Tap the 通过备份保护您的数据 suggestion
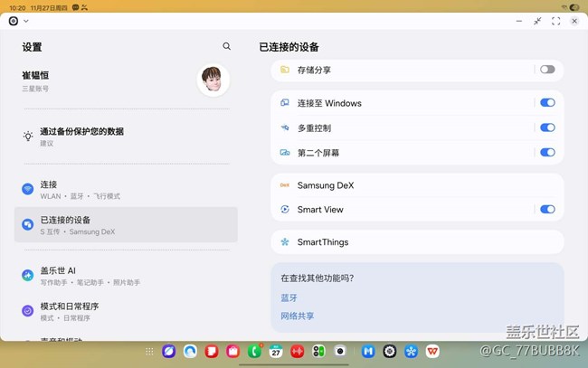The height and width of the screenshot is (368, 588). click(126, 136)
